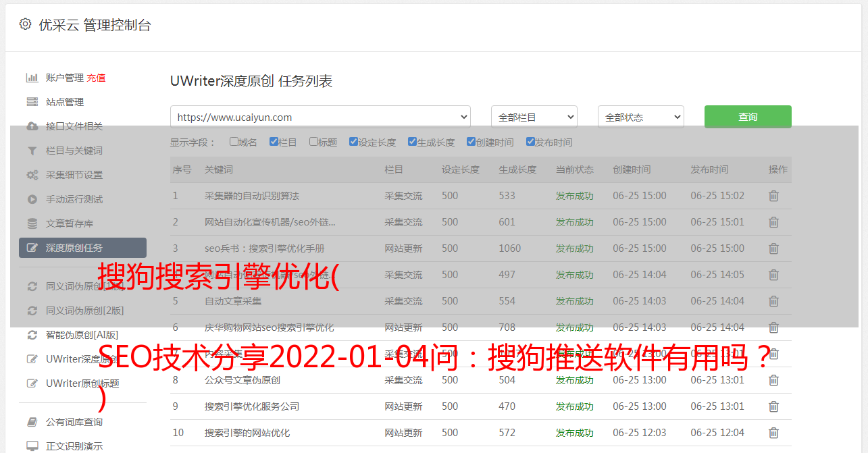The image size is (868, 453).
Task: Click the green 查询 button
Action: 748,117
